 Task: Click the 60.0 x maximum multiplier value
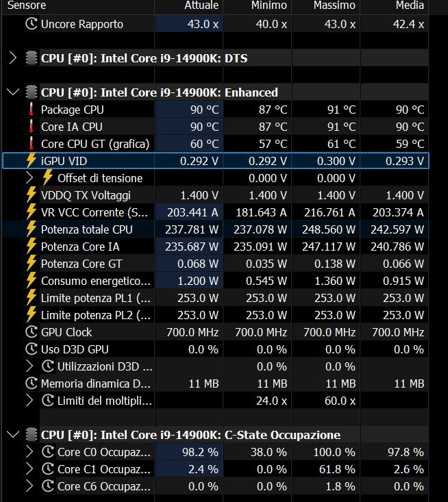coord(340,401)
